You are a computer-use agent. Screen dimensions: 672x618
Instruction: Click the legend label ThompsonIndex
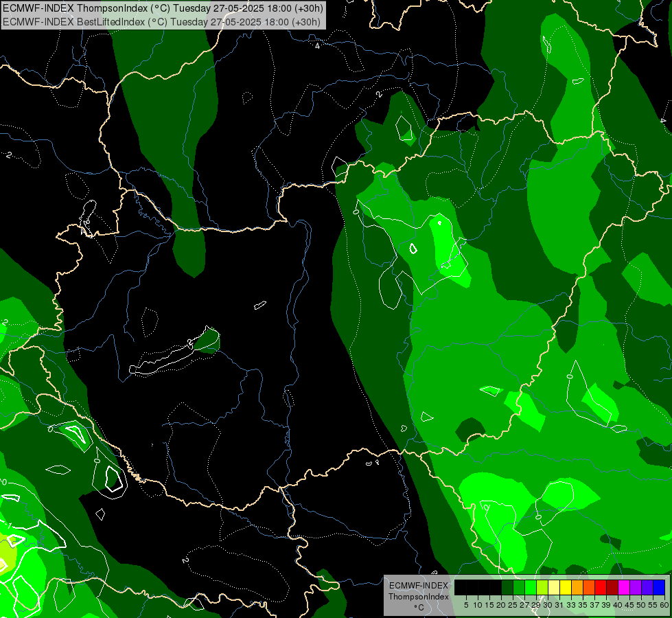click(419, 597)
